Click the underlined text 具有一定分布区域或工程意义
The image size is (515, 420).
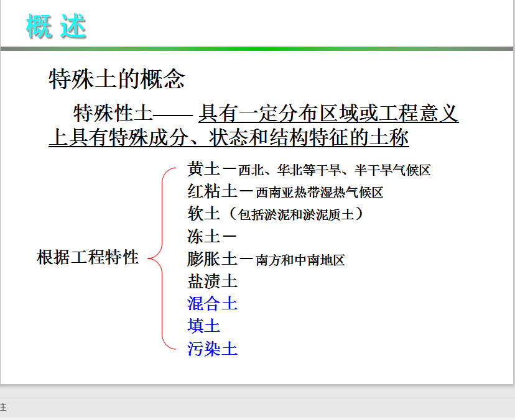(x=328, y=114)
